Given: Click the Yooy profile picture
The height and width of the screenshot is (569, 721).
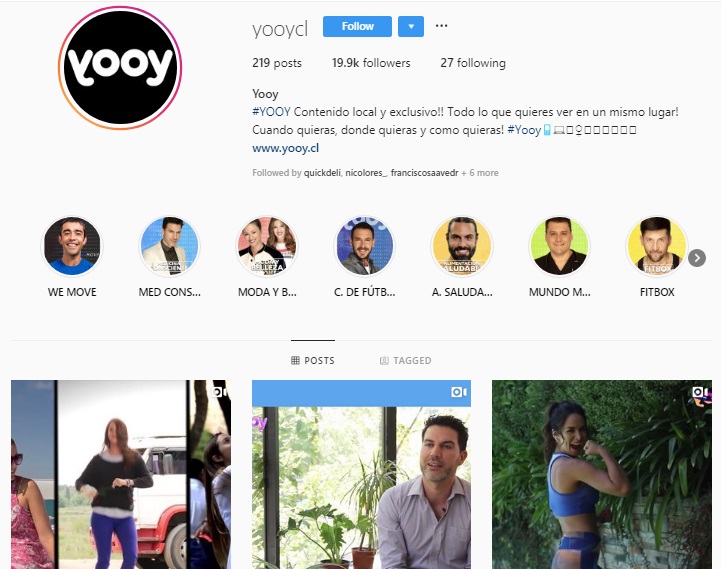Looking at the screenshot, I should click(120, 68).
